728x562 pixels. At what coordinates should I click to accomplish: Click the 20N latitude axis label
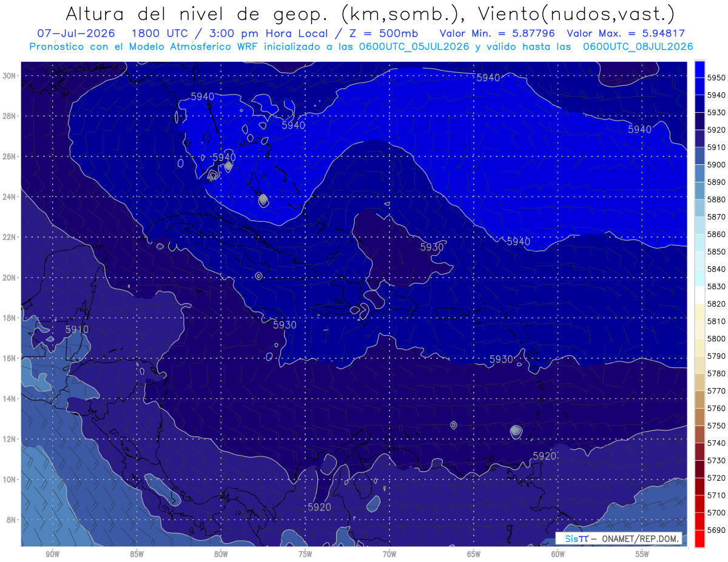9,278
